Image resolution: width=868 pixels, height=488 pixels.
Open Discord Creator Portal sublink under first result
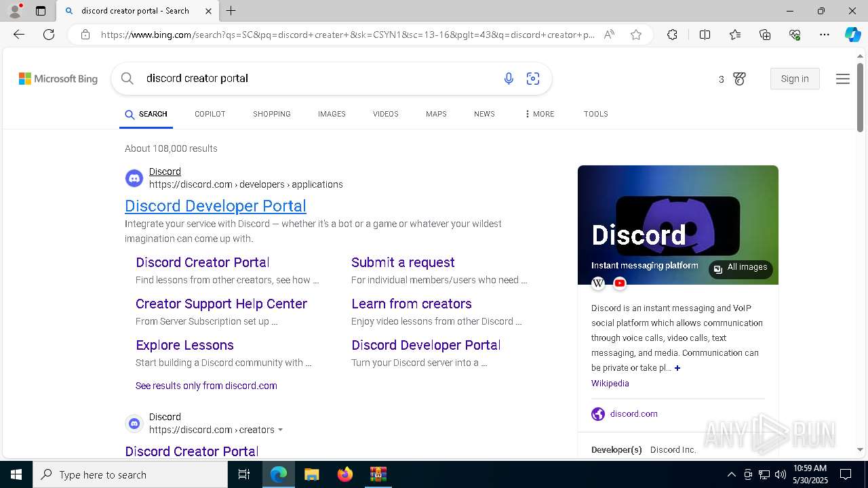203,262
